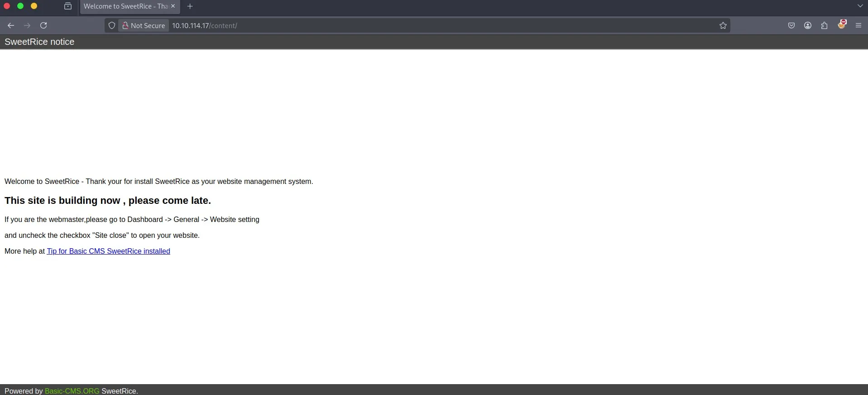Open the hamburger application menu
Image resolution: width=868 pixels, height=395 pixels.
(x=858, y=25)
